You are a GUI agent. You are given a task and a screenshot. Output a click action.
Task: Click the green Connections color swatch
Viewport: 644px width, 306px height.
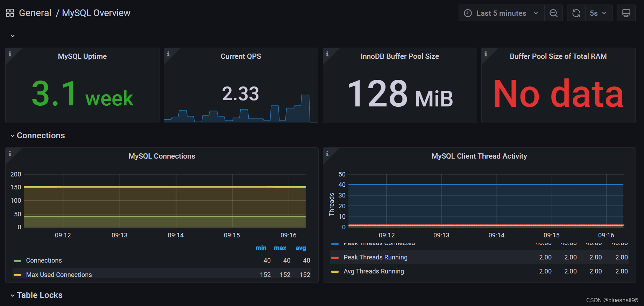(17, 261)
